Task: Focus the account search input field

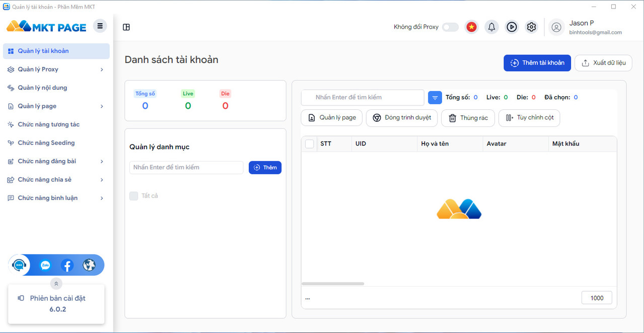Action: pos(363,98)
